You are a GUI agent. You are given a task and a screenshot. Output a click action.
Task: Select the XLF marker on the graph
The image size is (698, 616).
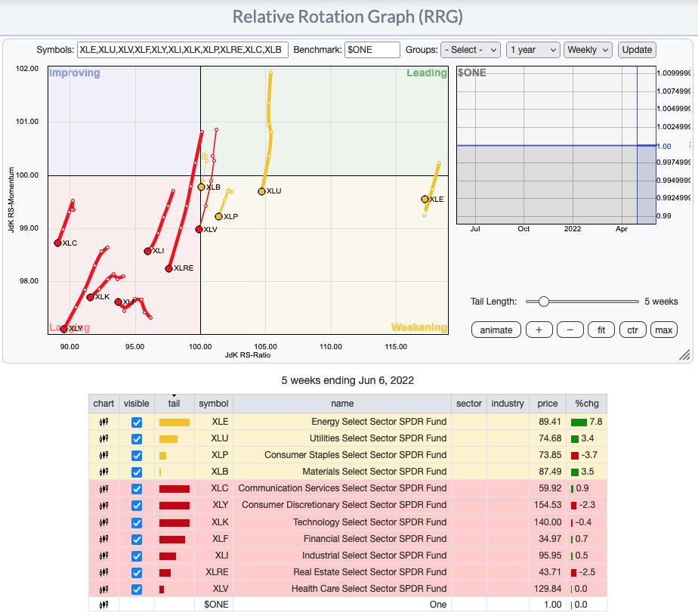coord(118,302)
